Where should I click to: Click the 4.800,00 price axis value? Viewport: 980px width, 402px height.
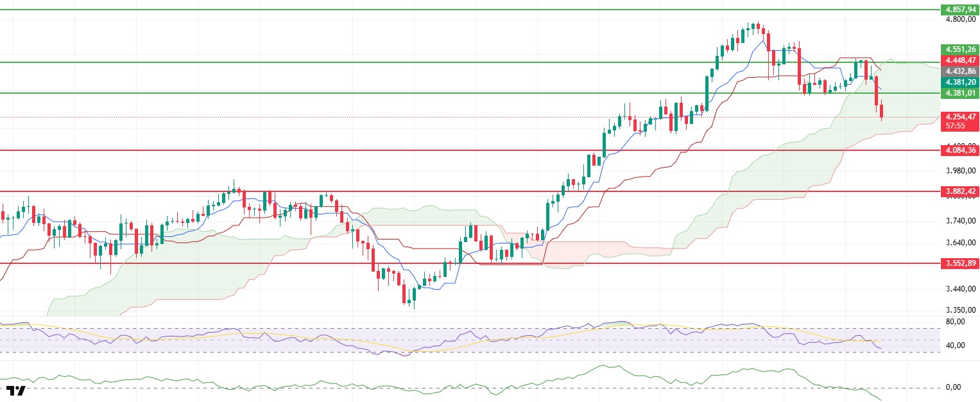point(959,19)
